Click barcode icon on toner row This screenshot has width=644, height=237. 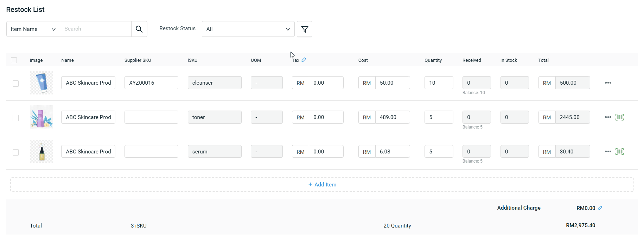coord(619,117)
